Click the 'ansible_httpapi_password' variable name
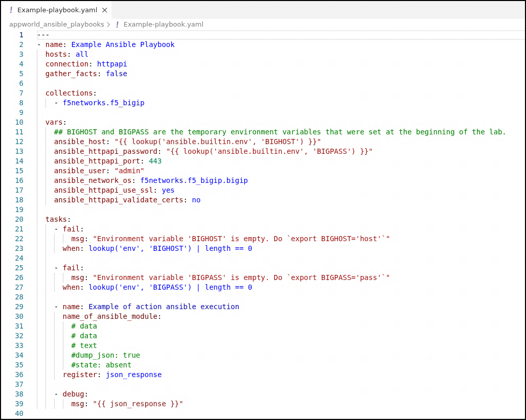The width and height of the screenshot is (526, 420). pyautogui.click(x=106, y=152)
